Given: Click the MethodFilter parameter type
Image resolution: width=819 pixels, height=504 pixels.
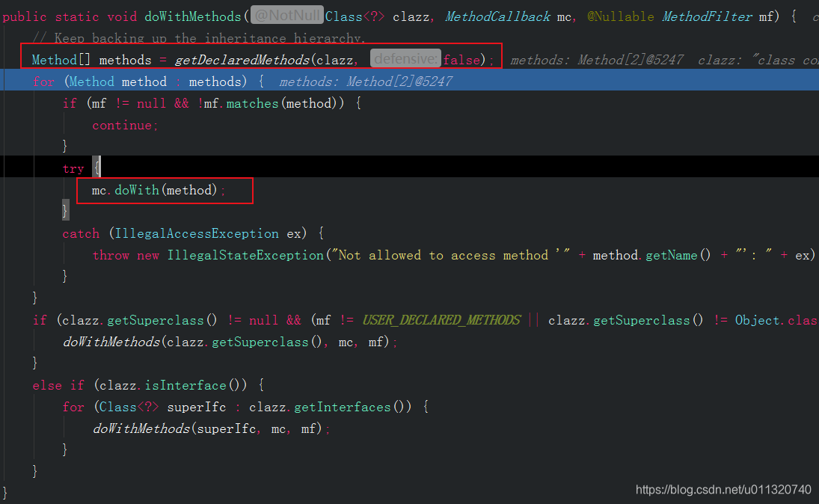Looking at the screenshot, I should [x=707, y=16].
